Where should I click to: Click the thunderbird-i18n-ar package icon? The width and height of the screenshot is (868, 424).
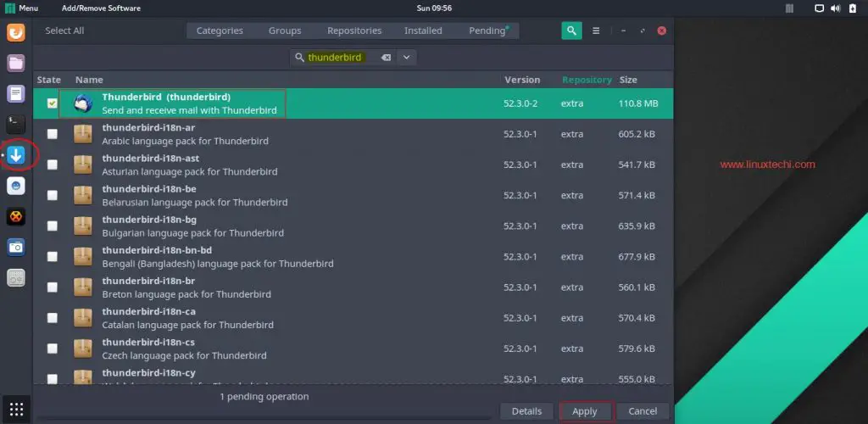83,134
